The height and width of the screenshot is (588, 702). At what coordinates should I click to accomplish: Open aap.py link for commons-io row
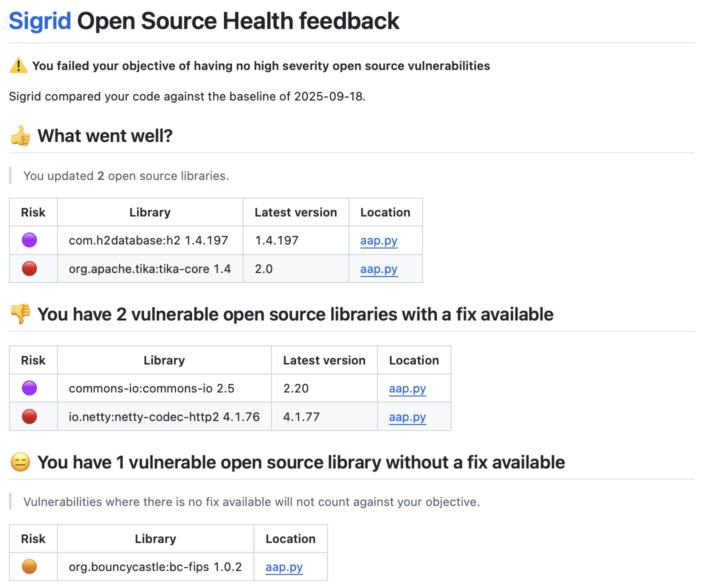407,388
